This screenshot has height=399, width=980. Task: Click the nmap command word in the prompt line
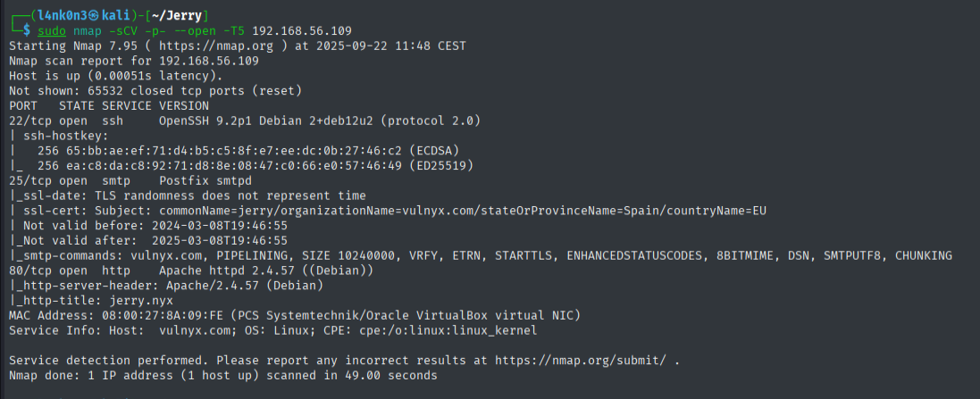(x=89, y=30)
